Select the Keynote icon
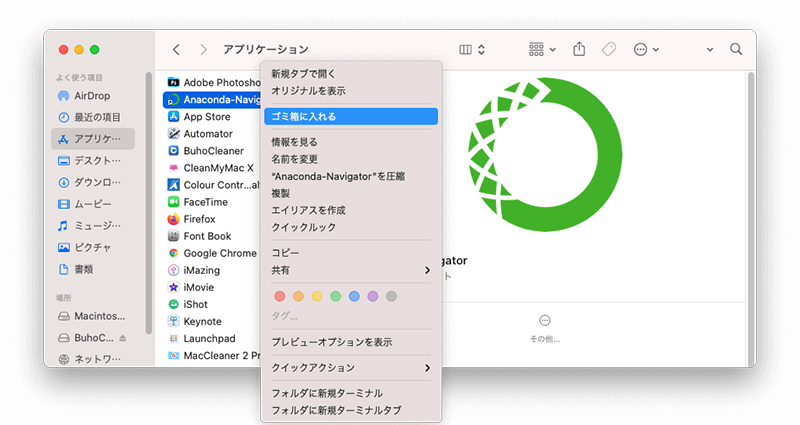 (x=173, y=321)
